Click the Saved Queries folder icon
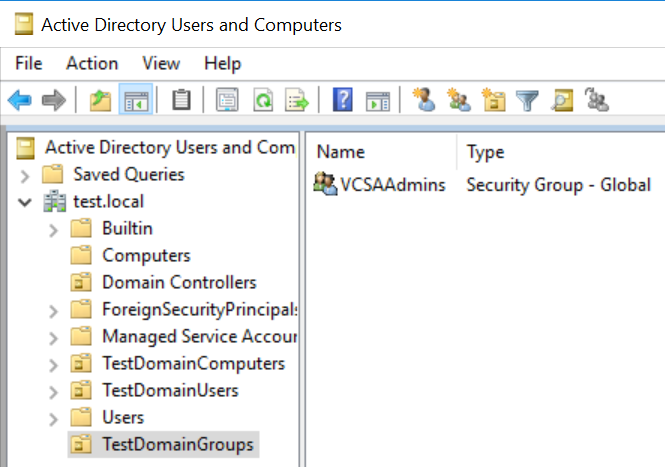This screenshot has width=665, height=467. [x=53, y=174]
